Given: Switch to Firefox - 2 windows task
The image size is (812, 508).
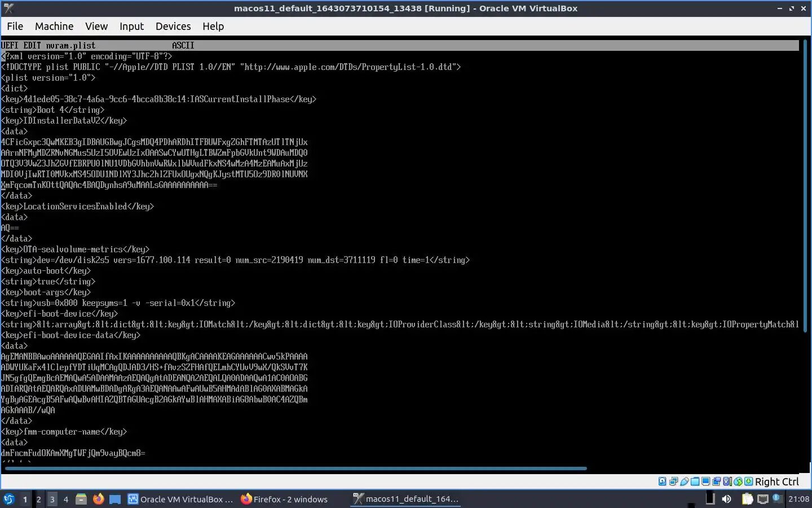Looking at the screenshot, I should pyautogui.click(x=284, y=499).
